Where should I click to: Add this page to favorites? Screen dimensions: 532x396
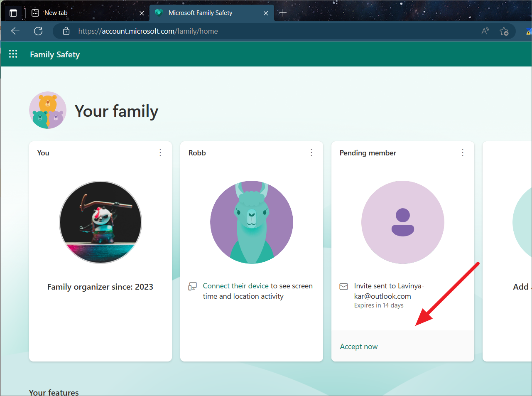504,31
